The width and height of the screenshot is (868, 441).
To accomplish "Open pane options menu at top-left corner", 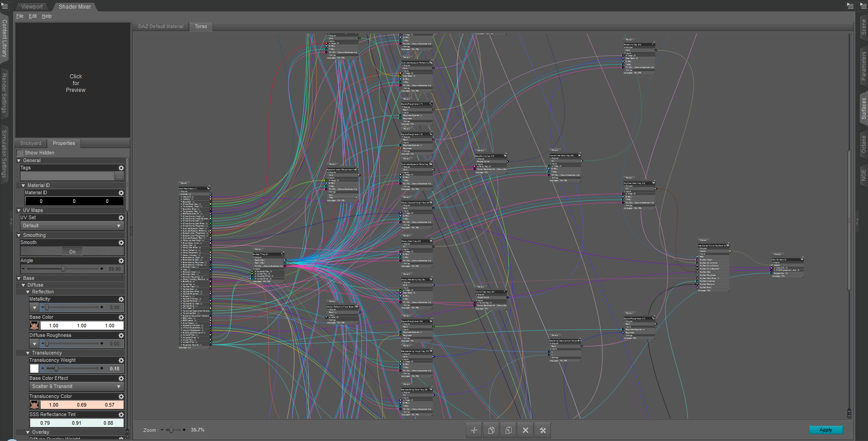I will (x=5, y=6).
